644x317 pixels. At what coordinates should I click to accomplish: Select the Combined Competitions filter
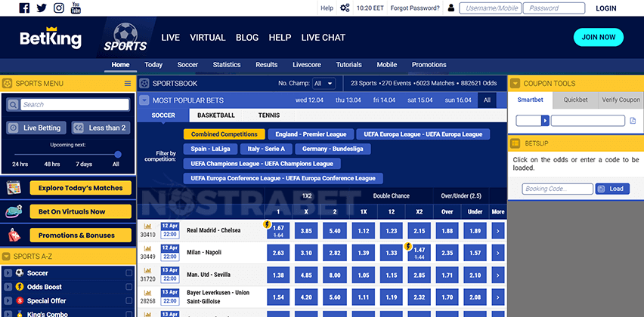[224, 134]
